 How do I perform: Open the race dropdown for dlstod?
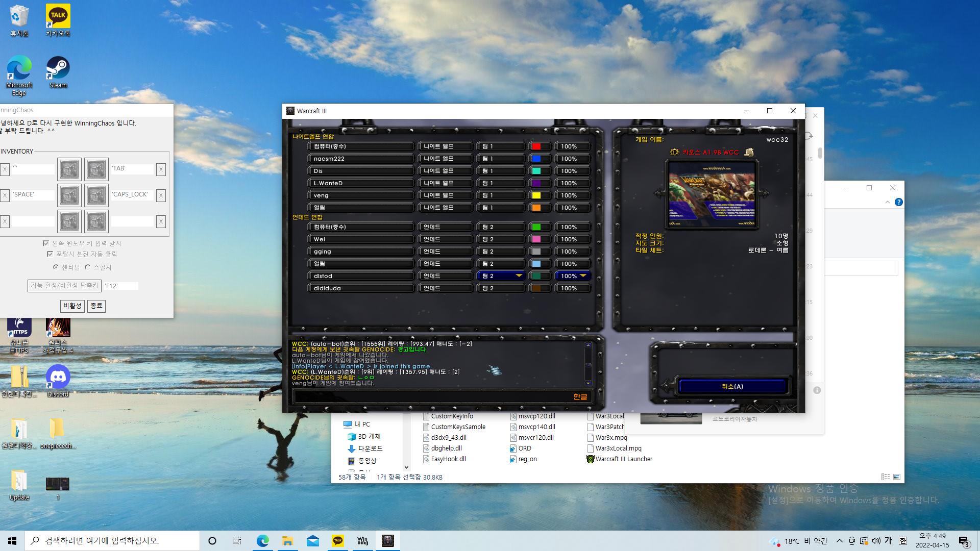pyautogui.click(x=445, y=276)
